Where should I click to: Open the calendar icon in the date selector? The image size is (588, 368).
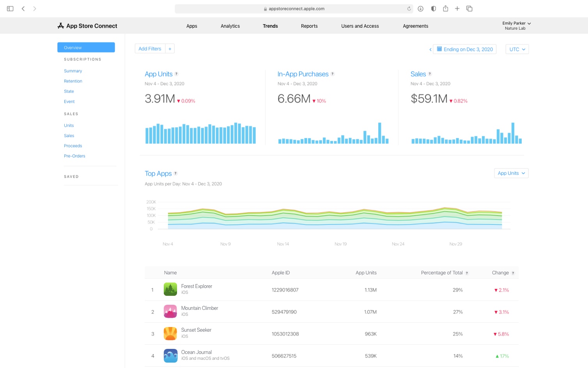pyautogui.click(x=440, y=49)
